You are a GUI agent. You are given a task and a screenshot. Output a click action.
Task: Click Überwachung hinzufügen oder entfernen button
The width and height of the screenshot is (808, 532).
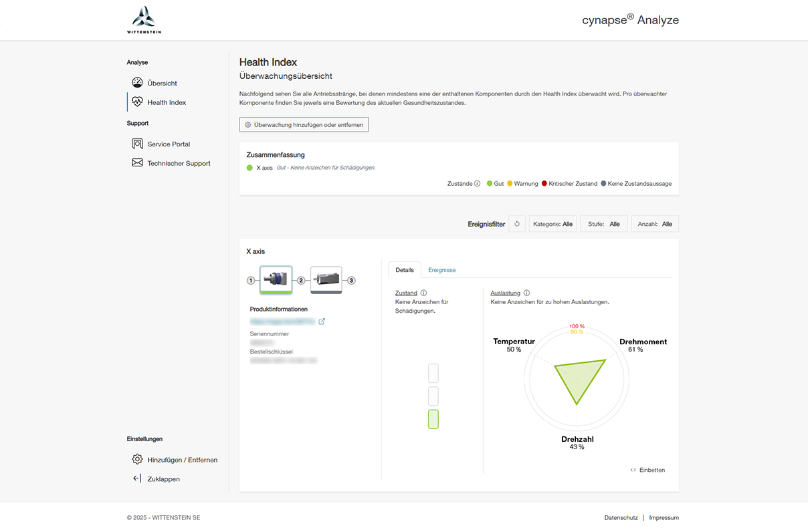[304, 125]
